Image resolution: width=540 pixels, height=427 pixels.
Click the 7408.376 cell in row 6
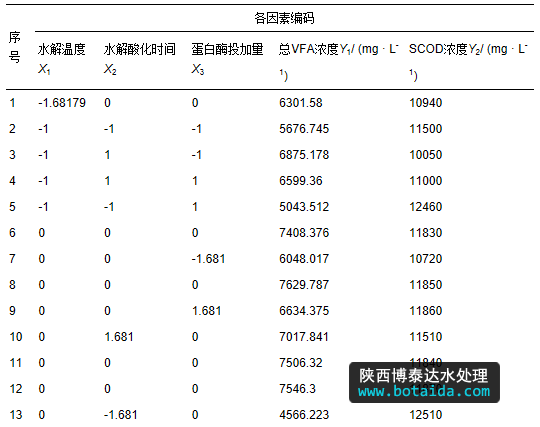(304, 233)
